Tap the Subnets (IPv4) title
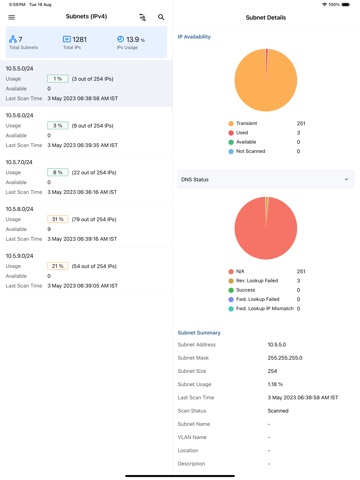 point(86,16)
